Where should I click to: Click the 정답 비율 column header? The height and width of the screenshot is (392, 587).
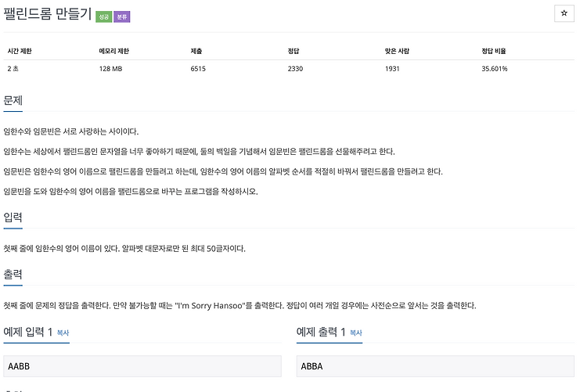pyautogui.click(x=493, y=51)
